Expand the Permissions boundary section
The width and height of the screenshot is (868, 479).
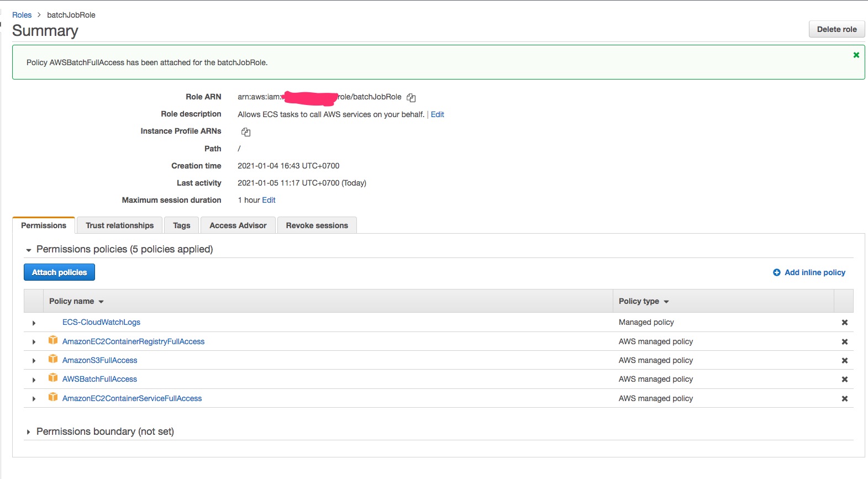point(28,432)
